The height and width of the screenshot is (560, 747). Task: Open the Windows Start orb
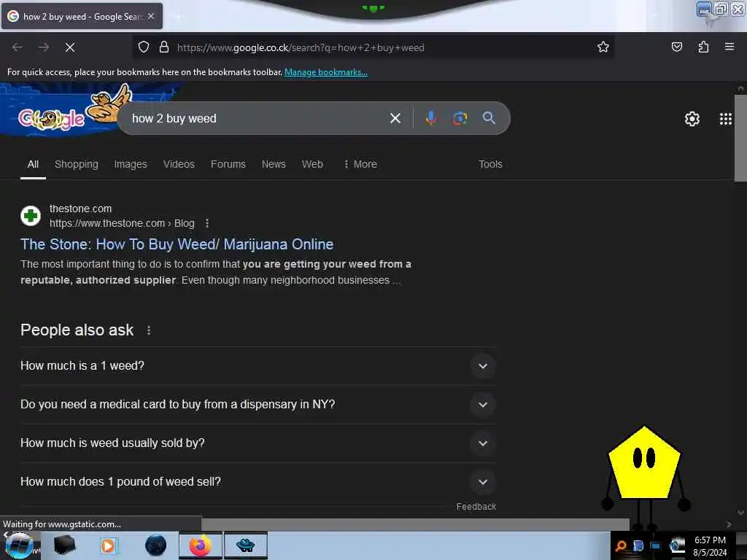pos(19,545)
